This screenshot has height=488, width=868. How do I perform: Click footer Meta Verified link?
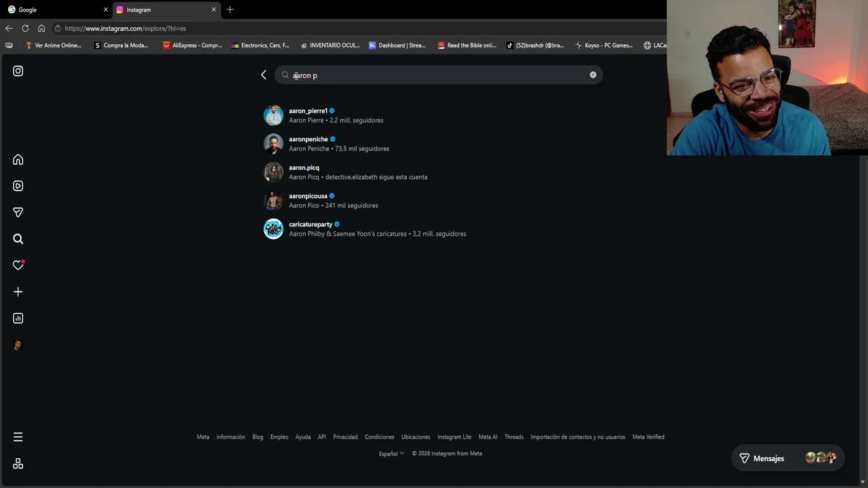[x=648, y=437]
